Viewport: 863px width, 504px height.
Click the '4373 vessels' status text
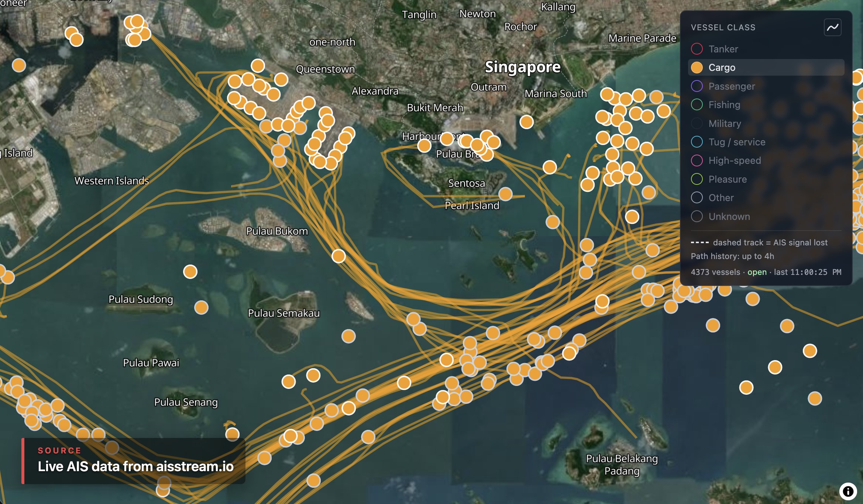tap(715, 272)
